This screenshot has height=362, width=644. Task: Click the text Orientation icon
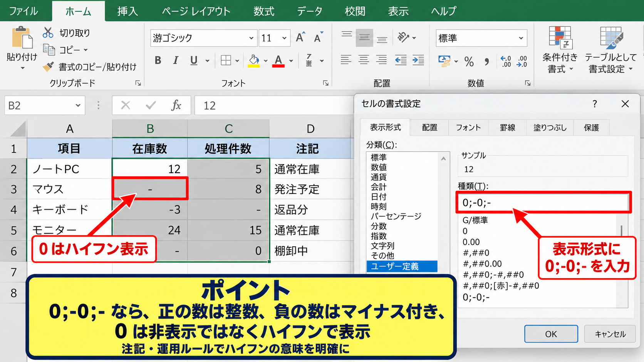[x=403, y=37]
